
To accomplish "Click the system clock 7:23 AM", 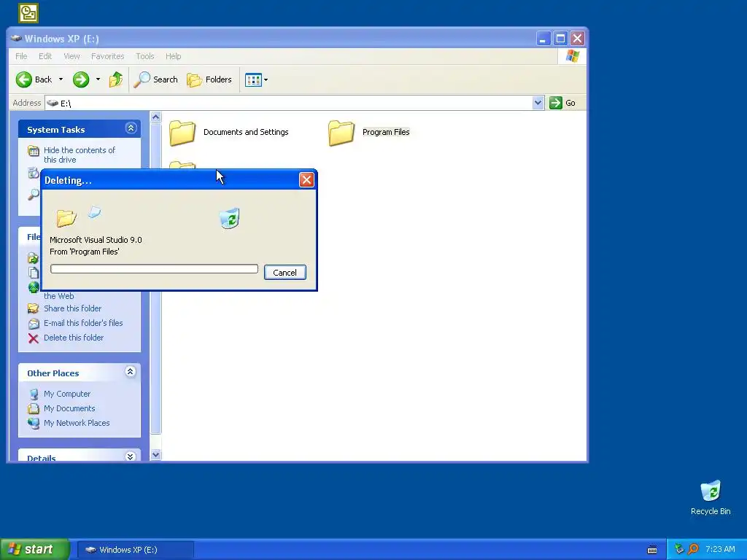I will tap(720, 549).
